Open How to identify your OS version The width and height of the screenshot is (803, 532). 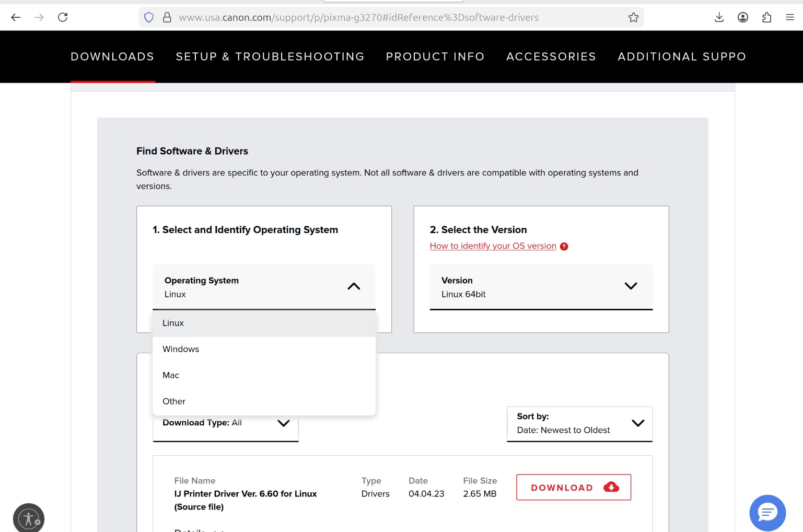[x=493, y=246]
